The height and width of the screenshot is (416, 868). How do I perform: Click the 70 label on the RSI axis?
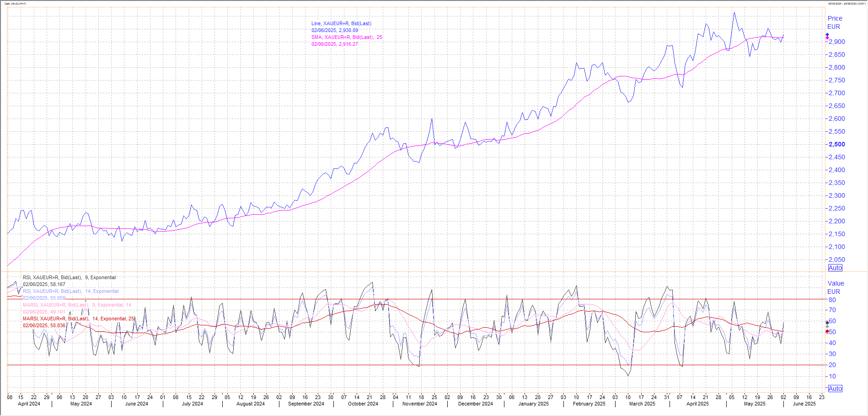(x=832, y=310)
